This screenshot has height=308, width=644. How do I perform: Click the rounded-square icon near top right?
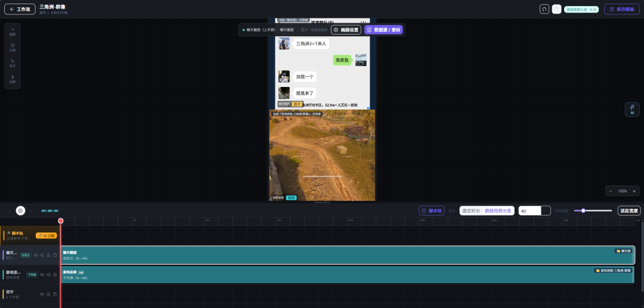point(544,9)
